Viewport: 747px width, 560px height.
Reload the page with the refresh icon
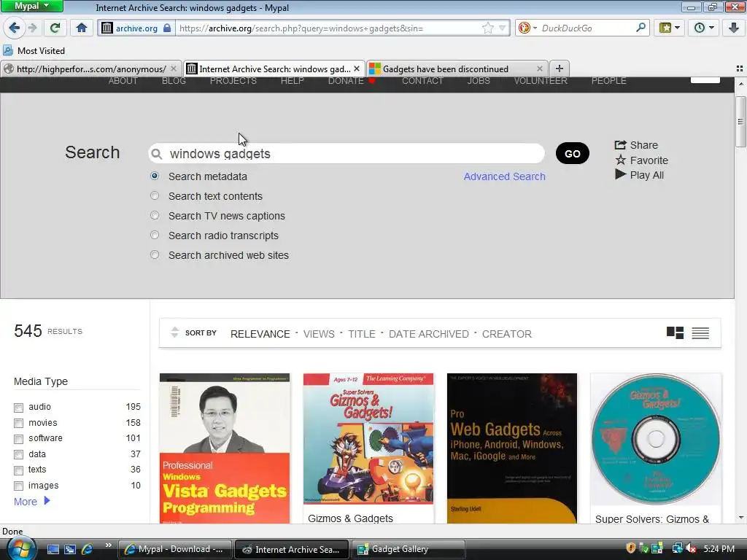pyautogui.click(x=55, y=28)
